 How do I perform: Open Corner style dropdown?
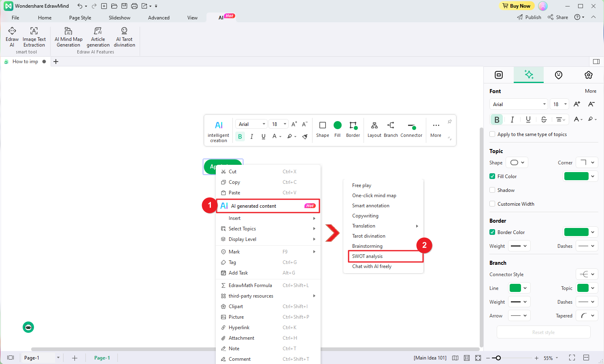coord(587,163)
